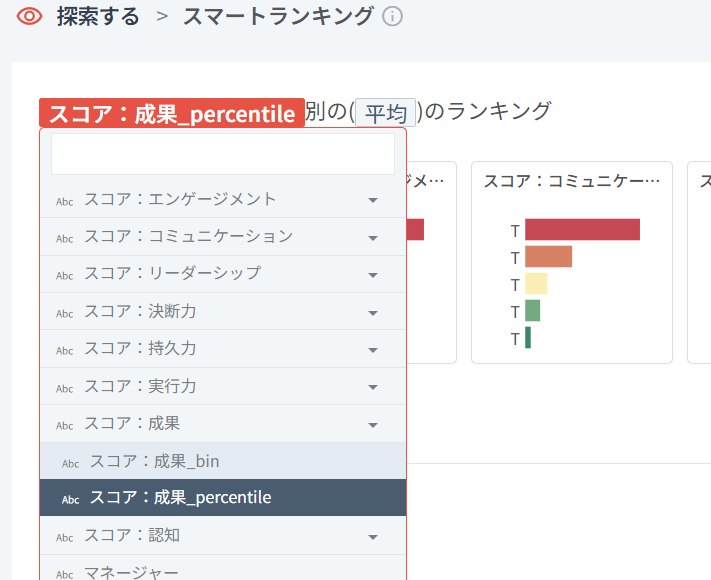711x580 pixels.
Task: Expand the スコア：認知 arrow
Action: coord(373,537)
